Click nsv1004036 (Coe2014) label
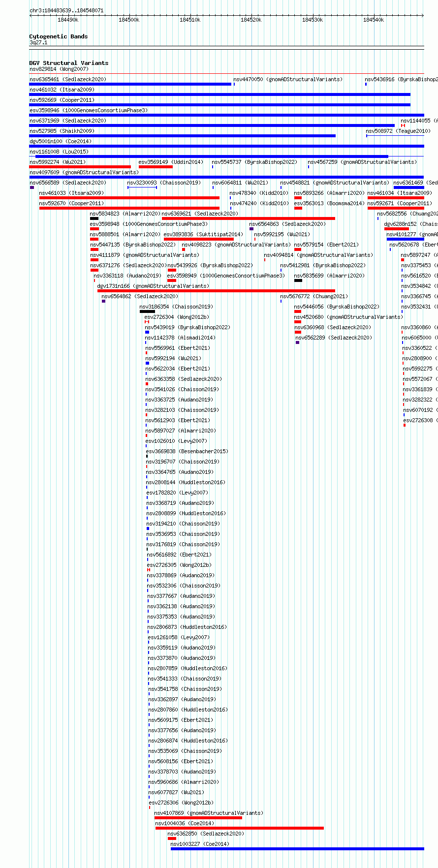Screen dimensions: 438x868 click(185, 823)
